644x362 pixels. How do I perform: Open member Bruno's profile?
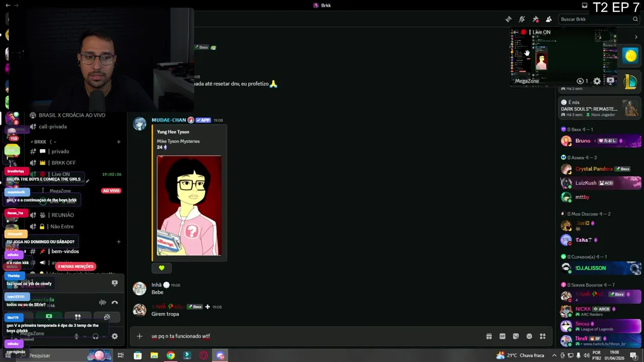600,141
